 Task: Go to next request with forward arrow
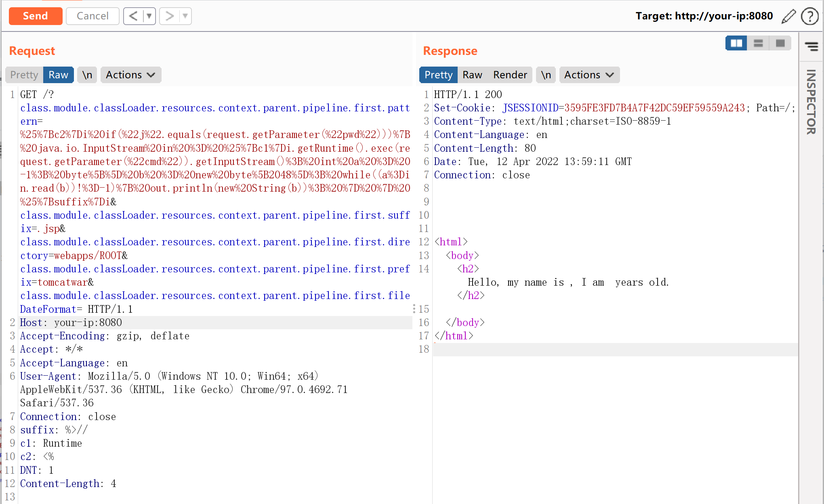click(x=170, y=16)
